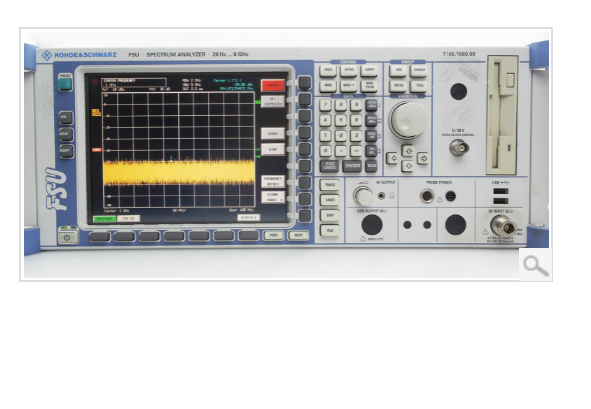Click the BACK key
The image size is (591, 409).
point(371,166)
